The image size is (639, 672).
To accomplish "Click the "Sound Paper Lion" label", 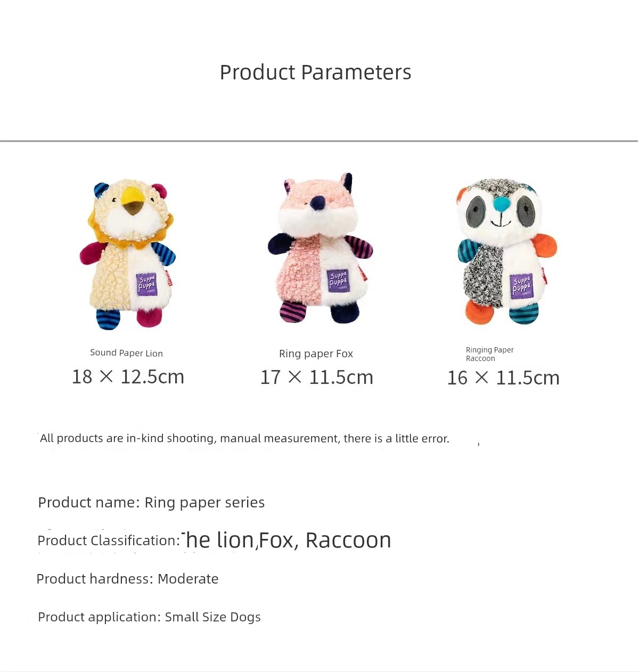I will coord(126,353).
